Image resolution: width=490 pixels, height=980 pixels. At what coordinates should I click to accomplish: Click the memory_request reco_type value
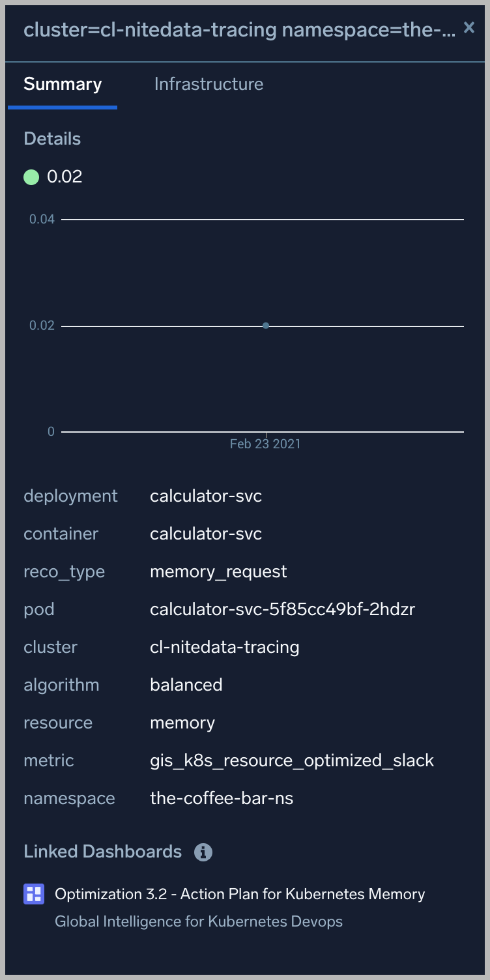tap(218, 571)
